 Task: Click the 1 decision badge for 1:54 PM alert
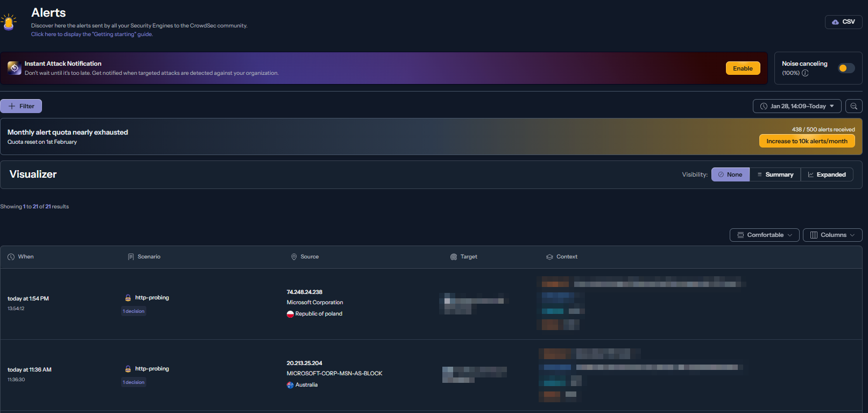coord(133,311)
